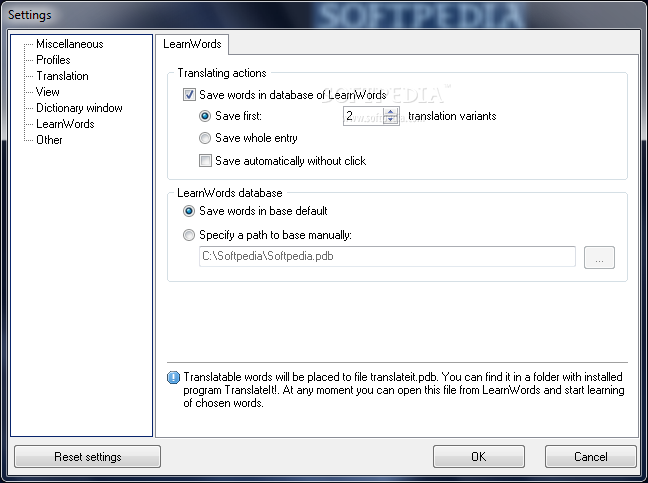Click Cancel to discard changes
The image size is (648, 483).
tap(591, 457)
